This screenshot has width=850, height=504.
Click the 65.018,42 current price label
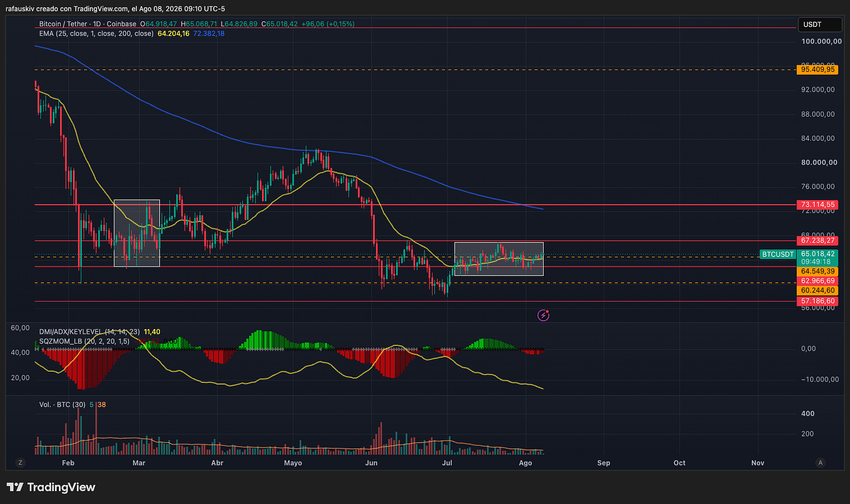[x=818, y=254]
